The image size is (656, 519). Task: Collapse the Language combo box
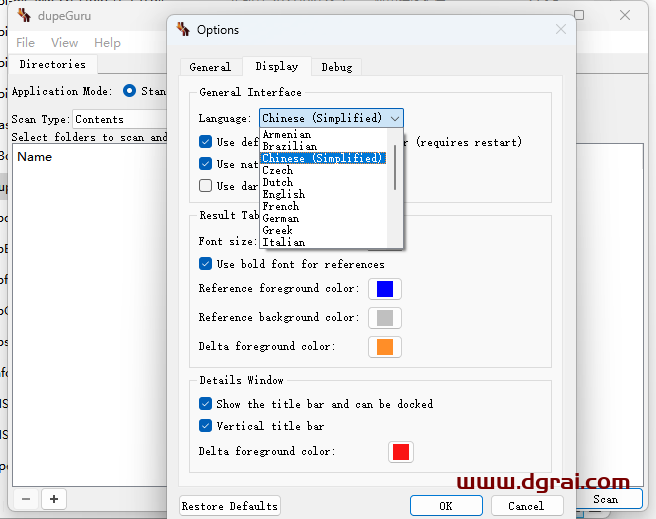point(331,118)
